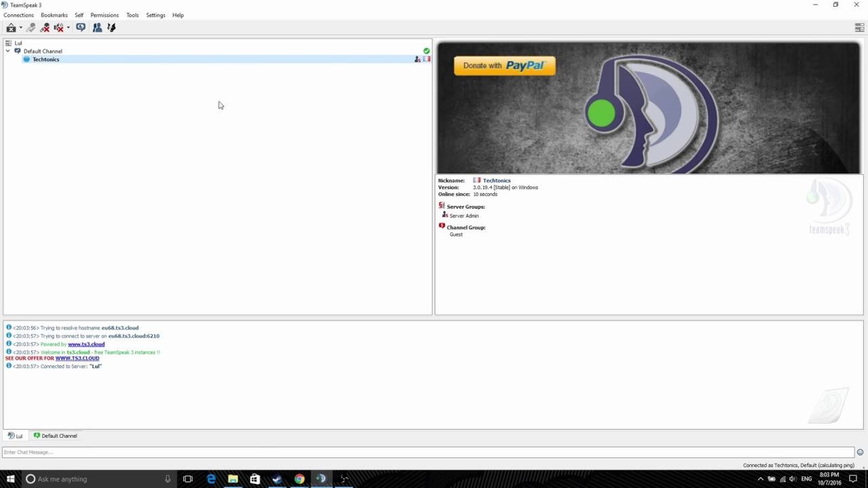Click the Connected as Techtonics status text
Screen dimensions: 868x488
(799, 466)
